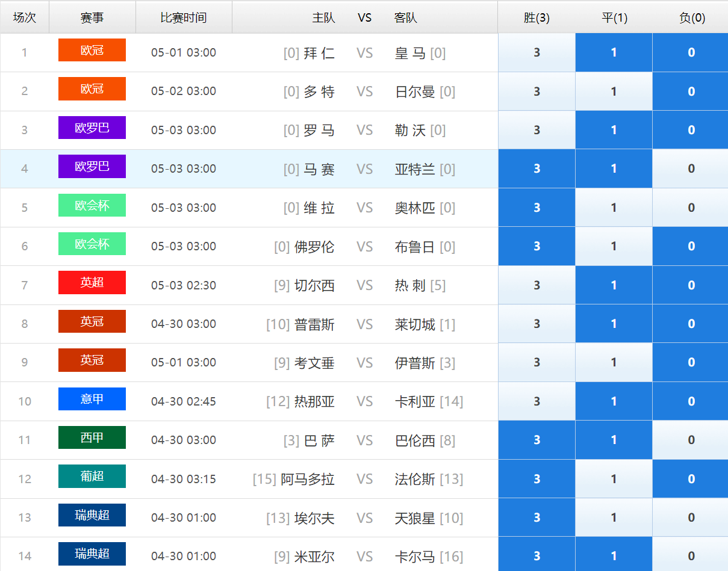
Task: Toggle draw (1) for 切尔西 vs 热刺
Action: [x=614, y=285]
